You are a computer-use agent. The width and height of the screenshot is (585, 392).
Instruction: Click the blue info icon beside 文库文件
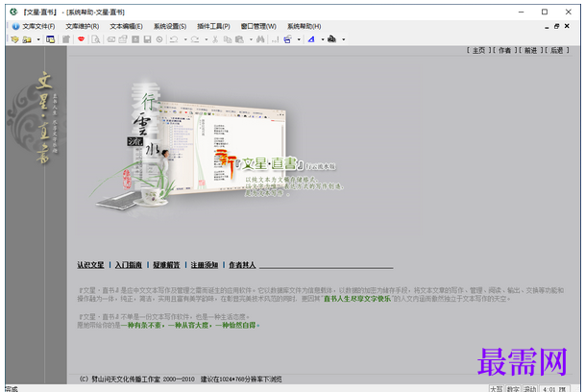point(15,26)
